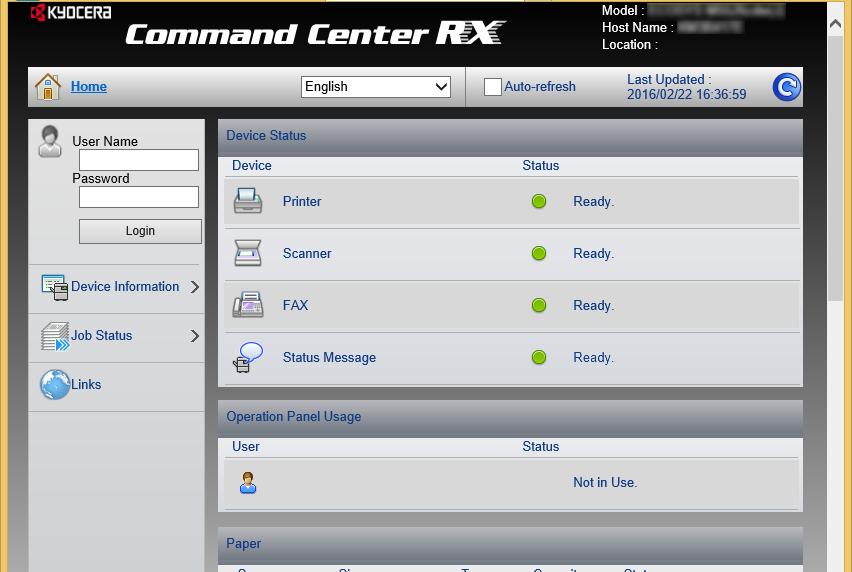Click the FAX 'Ready.' status text
The image size is (852, 572).
tap(593, 306)
